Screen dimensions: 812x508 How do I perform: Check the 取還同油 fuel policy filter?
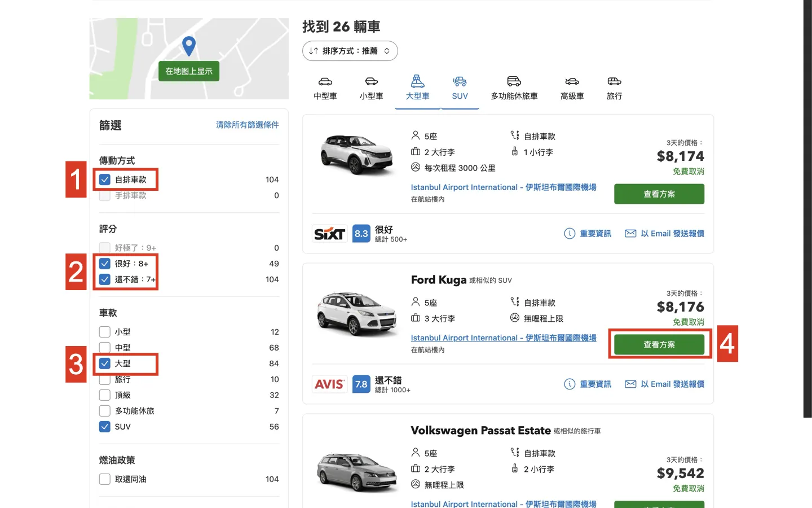(105, 479)
